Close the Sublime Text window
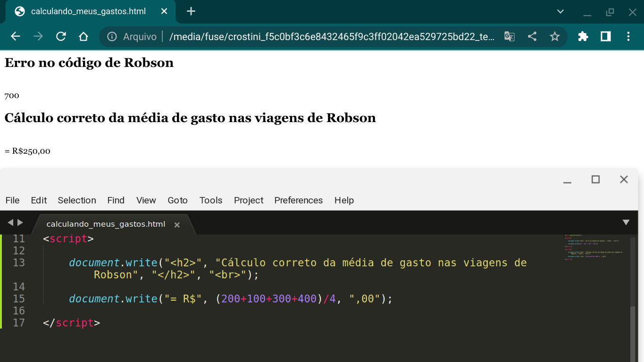Image resolution: width=644 pixels, height=362 pixels. [x=624, y=180]
